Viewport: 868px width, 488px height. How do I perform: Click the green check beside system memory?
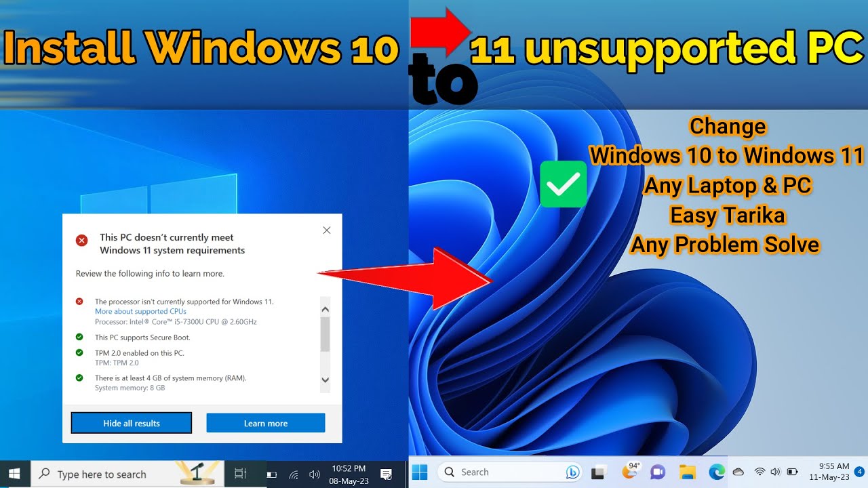point(79,378)
